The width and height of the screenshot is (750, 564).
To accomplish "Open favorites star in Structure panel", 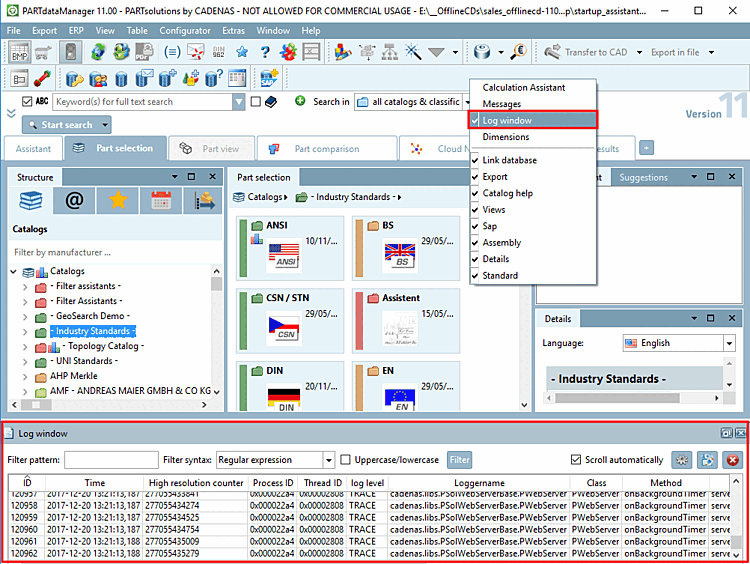I will pyautogui.click(x=117, y=201).
